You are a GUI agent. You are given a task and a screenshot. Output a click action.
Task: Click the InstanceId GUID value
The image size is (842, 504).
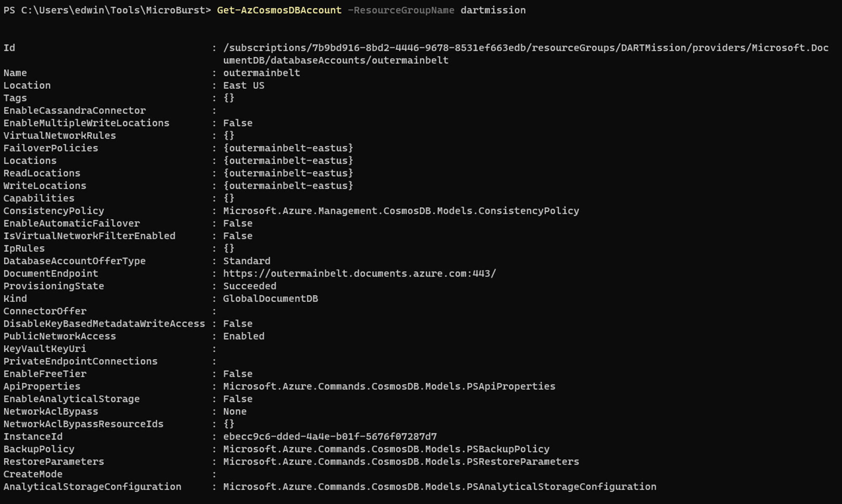[x=330, y=437]
